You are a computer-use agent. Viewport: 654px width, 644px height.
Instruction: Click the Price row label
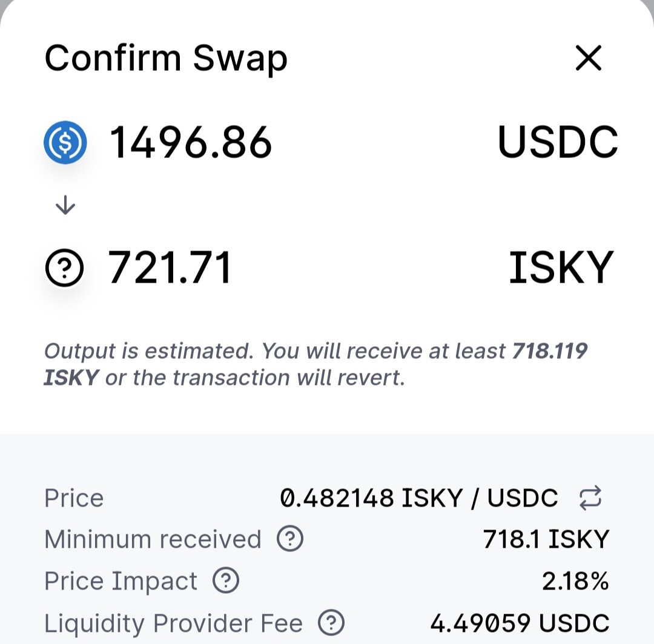[74, 498]
